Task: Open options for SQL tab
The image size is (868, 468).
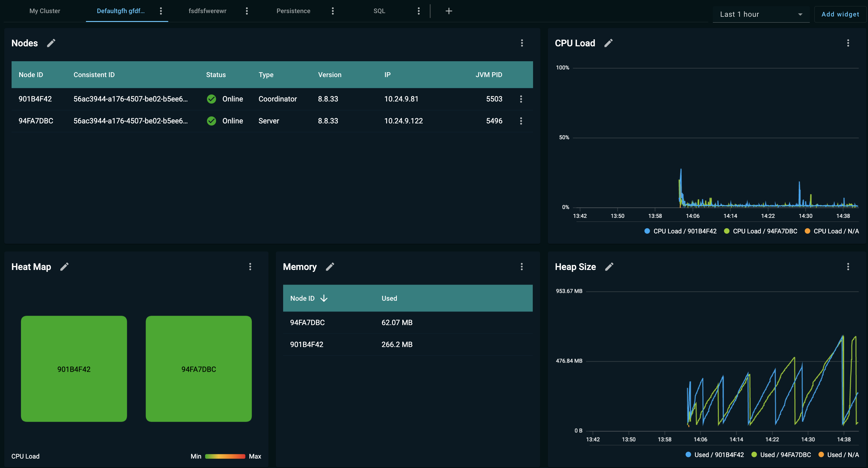Action: (x=418, y=11)
